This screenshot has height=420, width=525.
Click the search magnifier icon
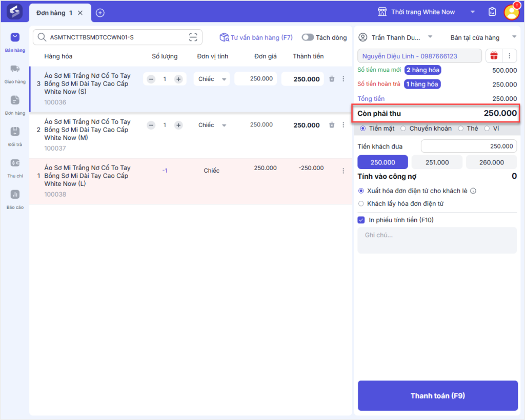42,37
